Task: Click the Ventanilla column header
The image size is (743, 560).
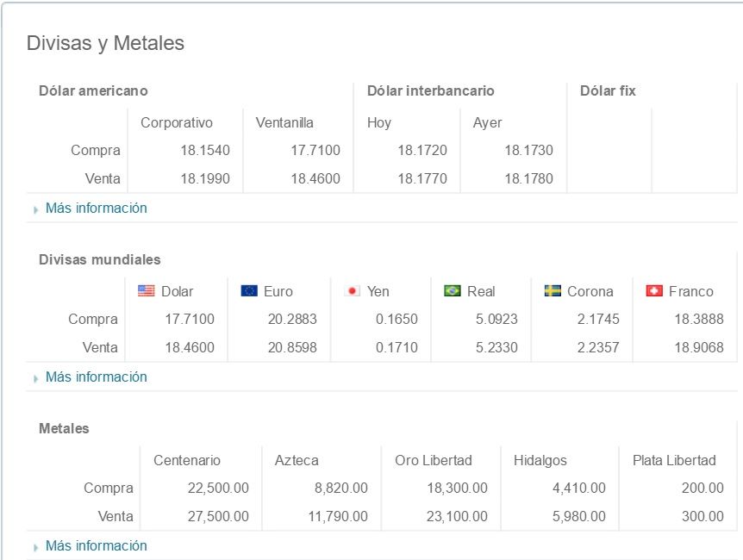Action: pos(284,122)
